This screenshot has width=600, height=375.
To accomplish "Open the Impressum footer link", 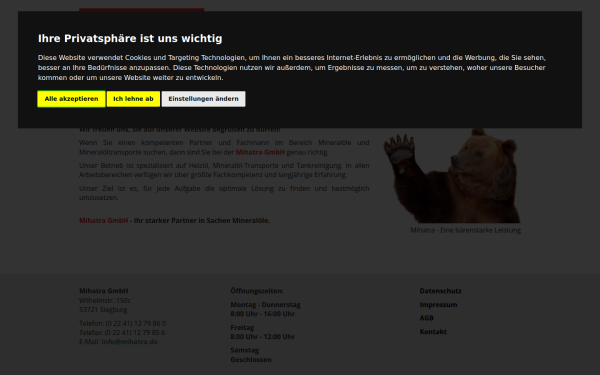I will click(438, 305).
